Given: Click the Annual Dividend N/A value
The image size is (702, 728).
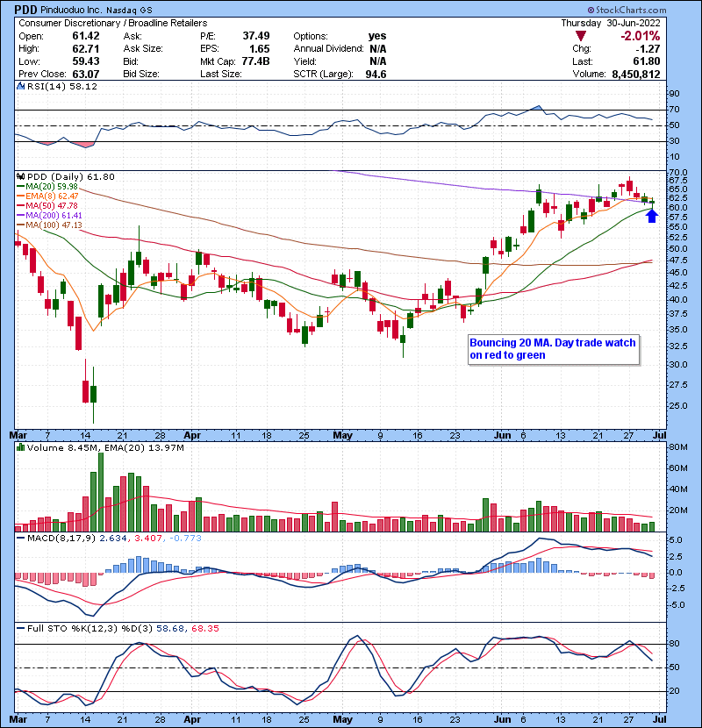Looking at the screenshot, I should click(x=377, y=49).
